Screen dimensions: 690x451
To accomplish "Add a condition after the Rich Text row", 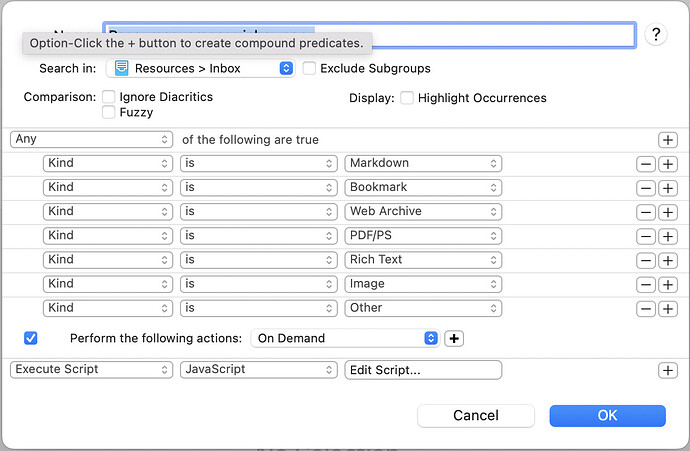I will (x=668, y=260).
